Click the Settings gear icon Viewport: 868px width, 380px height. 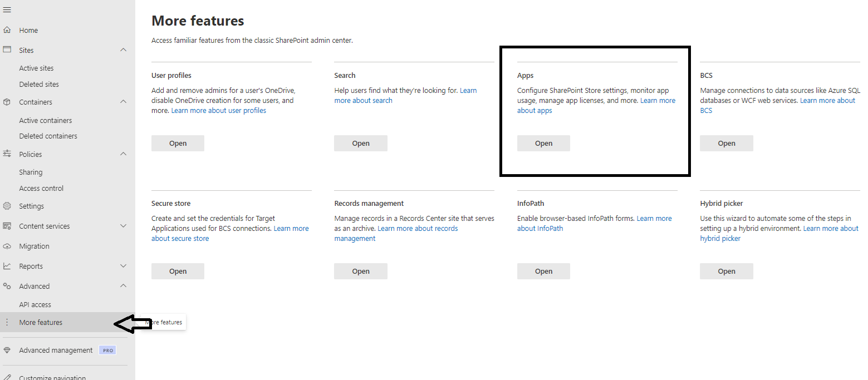pyautogui.click(x=7, y=206)
